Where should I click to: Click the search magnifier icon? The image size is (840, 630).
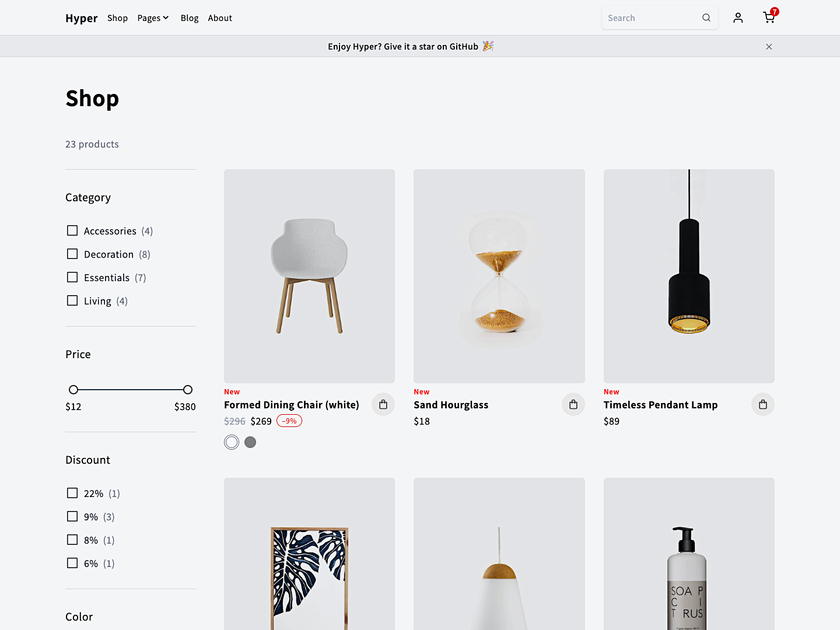click(706, 17)
